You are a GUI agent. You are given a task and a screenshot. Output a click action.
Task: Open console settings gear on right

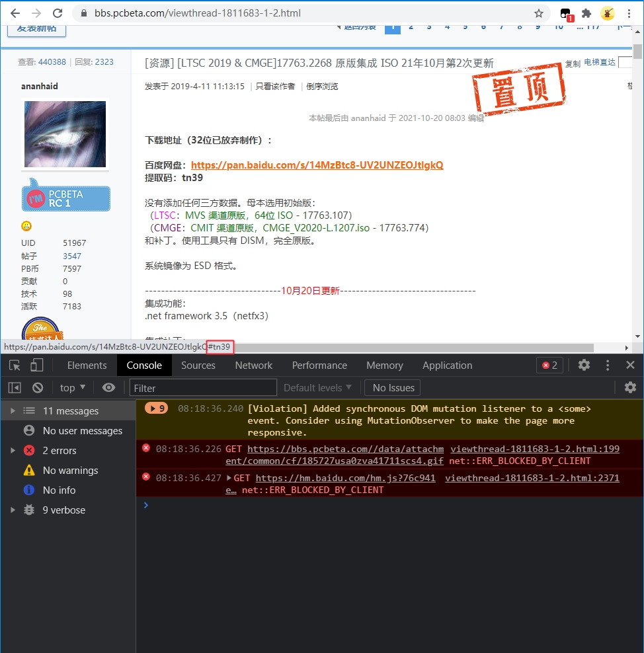pos(630,388)
